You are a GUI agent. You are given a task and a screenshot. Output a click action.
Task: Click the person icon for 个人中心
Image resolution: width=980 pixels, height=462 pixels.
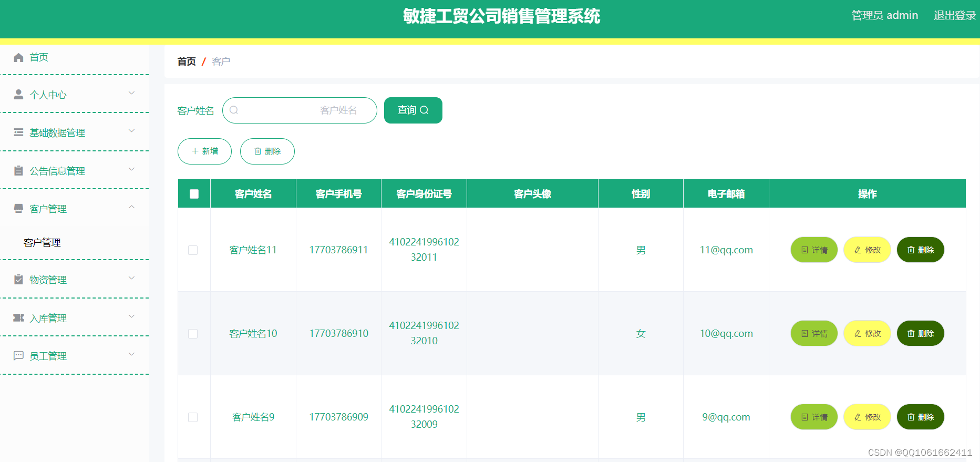[x=18, y=95]
